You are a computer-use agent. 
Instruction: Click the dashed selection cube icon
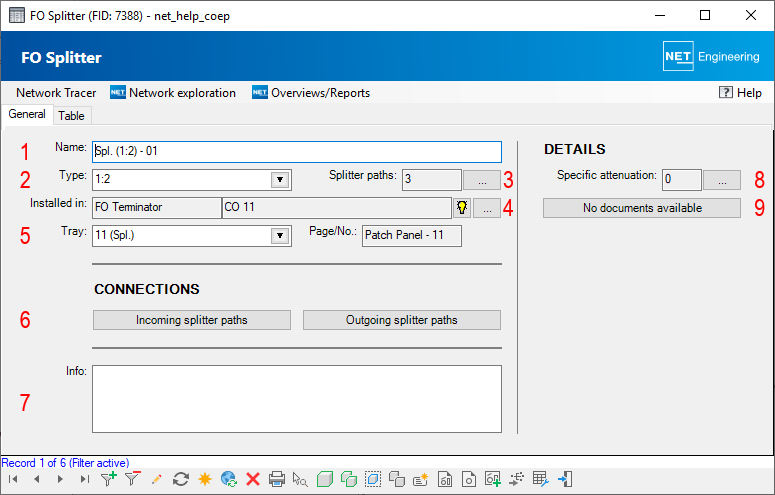(373, 479)
